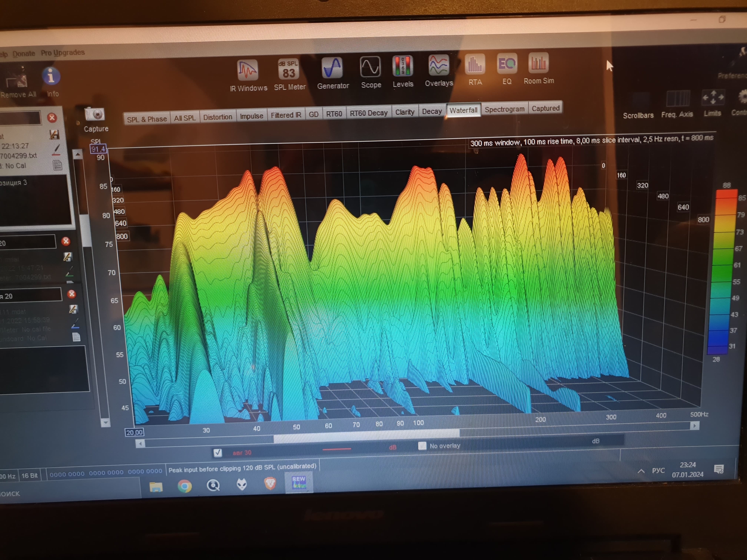The image size is (747, 560).
Task: Launch the signal Generator
Action: click(x=332, y=68)
